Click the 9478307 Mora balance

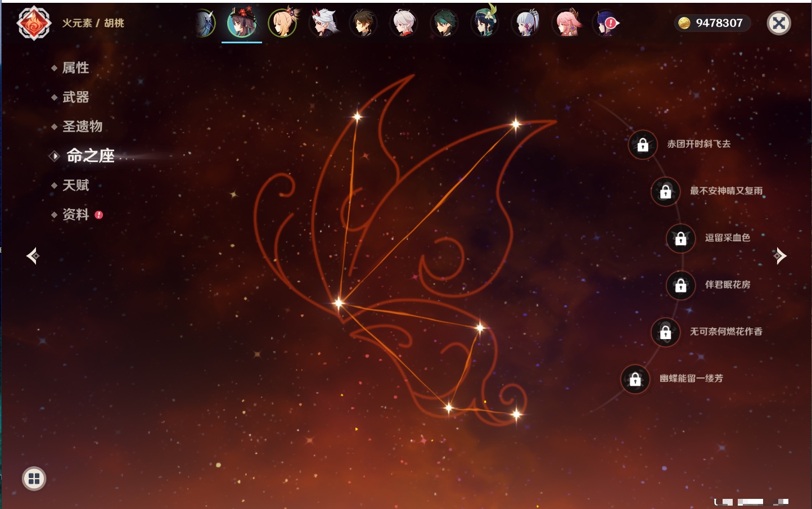(719, 23)
